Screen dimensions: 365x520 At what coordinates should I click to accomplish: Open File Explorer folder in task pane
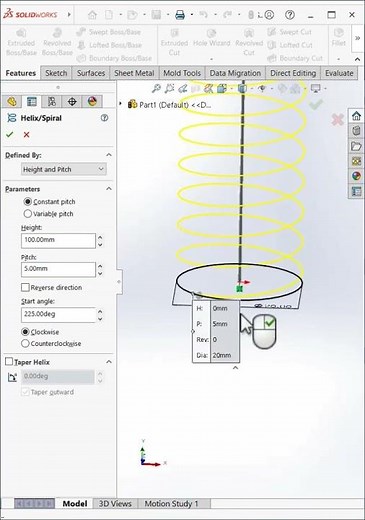point(356,146)
